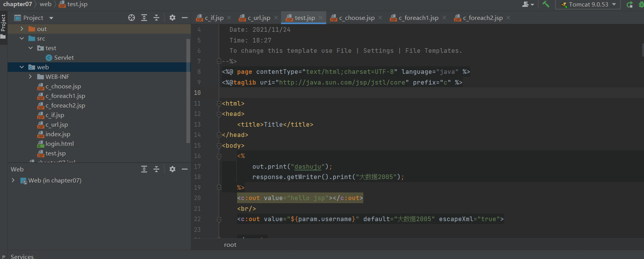The image size is (644, 259).
Task: Click line number 10 in gutter
Action: (197, 93)
